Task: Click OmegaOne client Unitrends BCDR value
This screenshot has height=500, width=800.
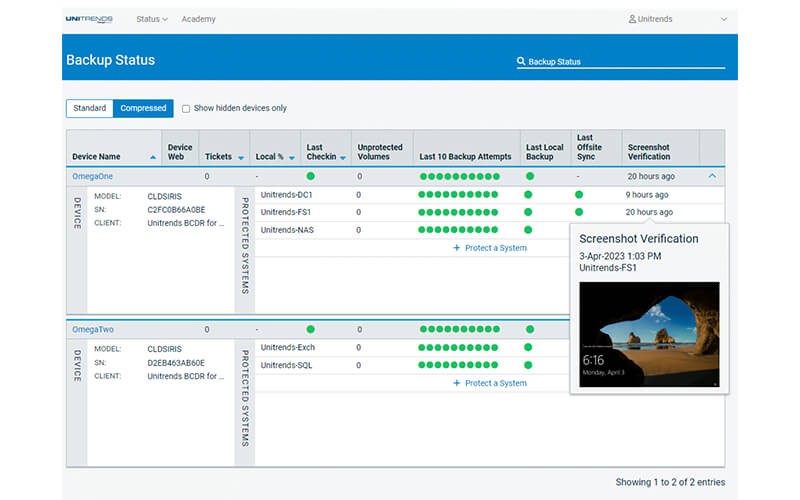Action: pos(186,223)
